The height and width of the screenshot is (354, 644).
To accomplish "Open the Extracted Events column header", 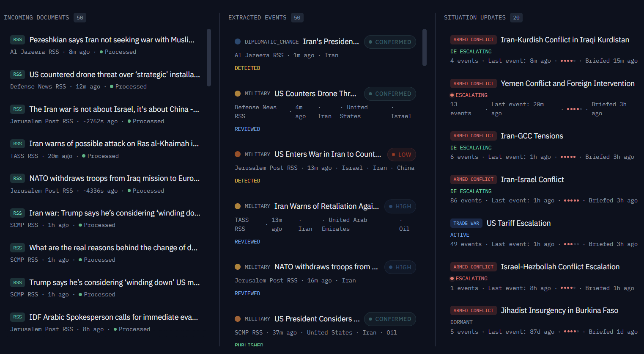I will pos(257,17).
